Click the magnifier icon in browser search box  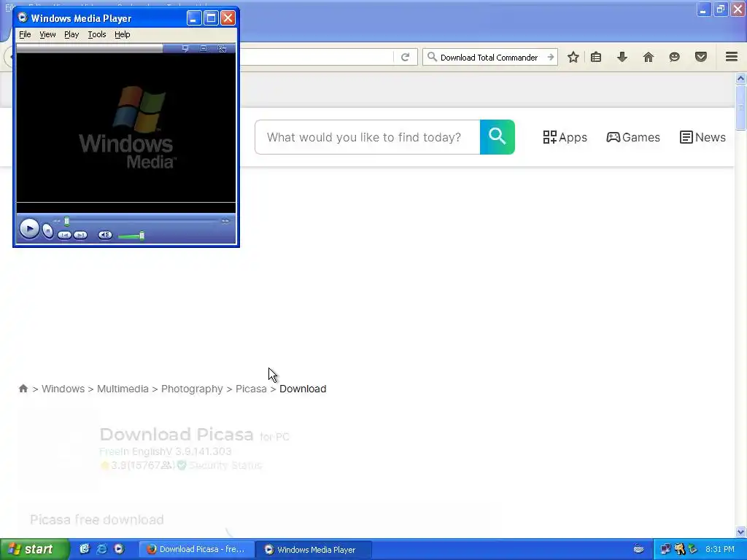432,57
